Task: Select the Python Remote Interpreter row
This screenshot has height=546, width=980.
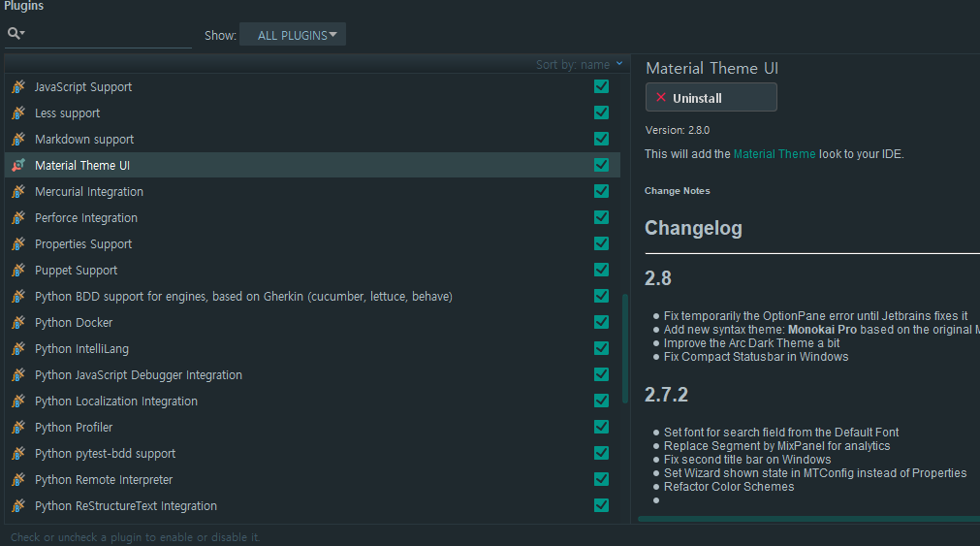Action: [312, 480]
